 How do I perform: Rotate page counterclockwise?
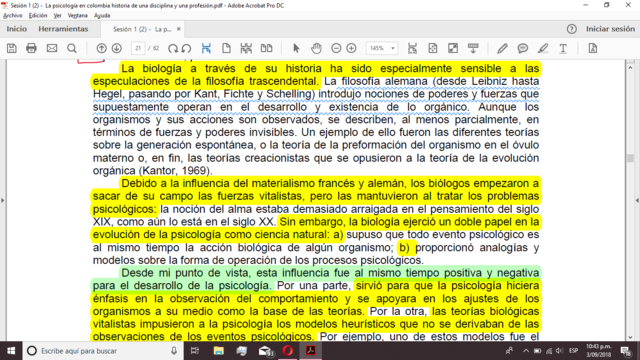(x=187, y=48)
